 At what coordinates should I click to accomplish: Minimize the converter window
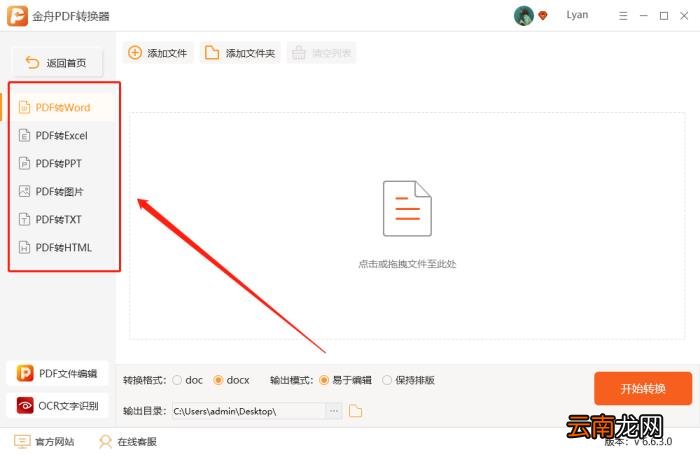(644, 16)
